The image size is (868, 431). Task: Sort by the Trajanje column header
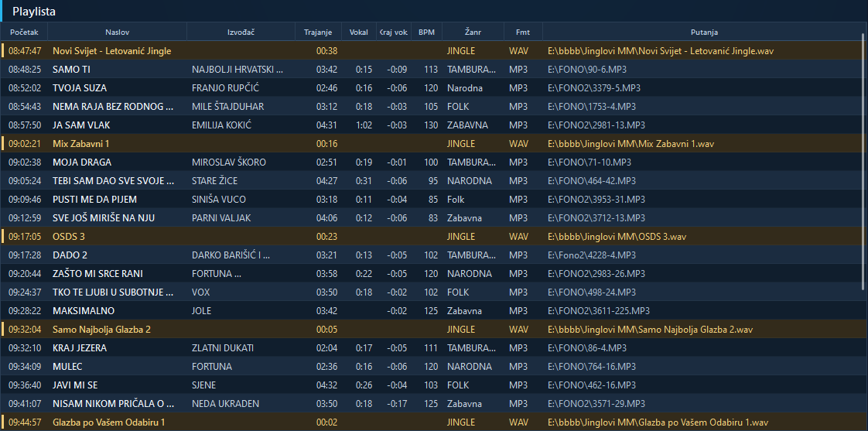318,32
